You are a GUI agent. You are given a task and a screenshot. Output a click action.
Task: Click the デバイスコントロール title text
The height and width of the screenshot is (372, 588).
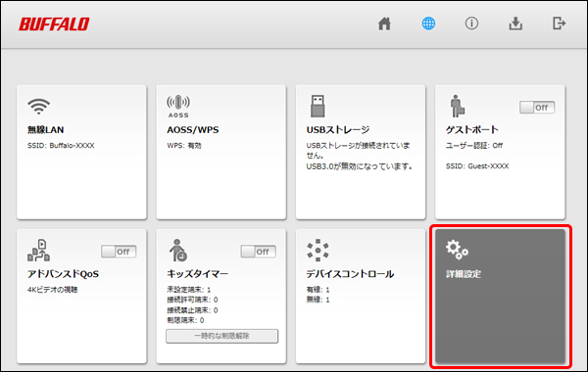[x=350, y=274]
